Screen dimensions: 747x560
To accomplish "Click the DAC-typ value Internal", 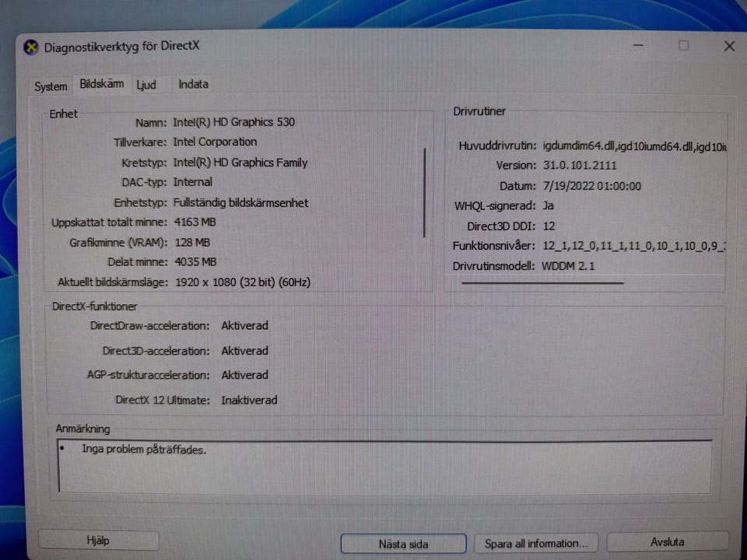I will 193,182.
